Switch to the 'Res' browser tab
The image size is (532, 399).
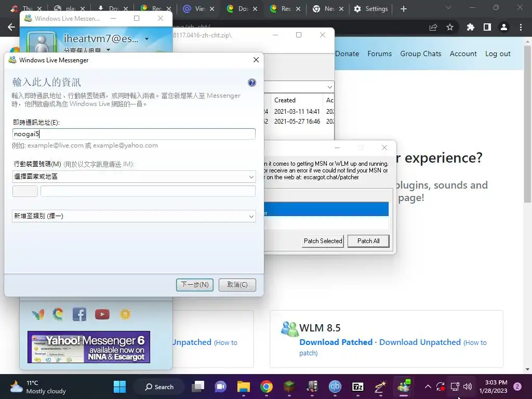(286, 9)
